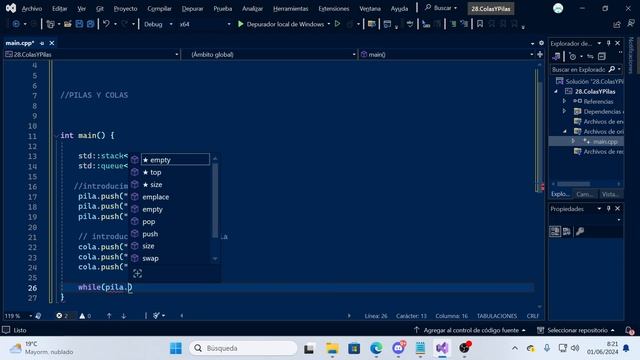The width and height of the screenshot is (640, 360).
Task: Click the Sync with Active Document icon
Action: click(590, 56)
